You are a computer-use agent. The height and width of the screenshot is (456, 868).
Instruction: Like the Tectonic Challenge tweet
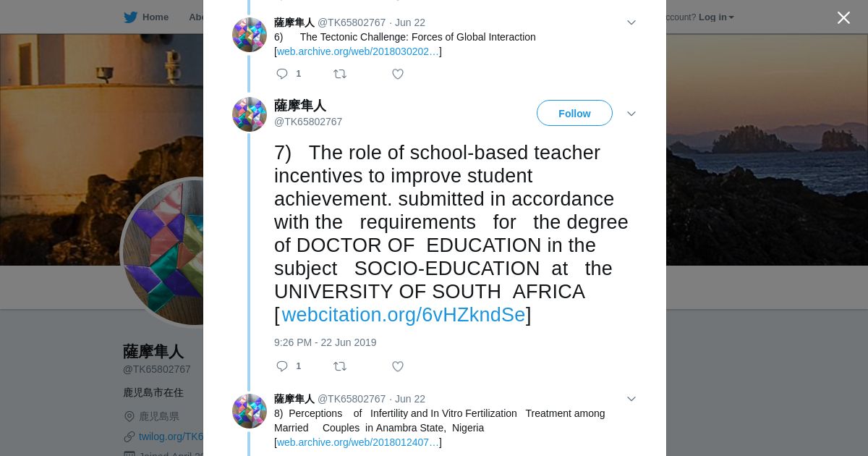pyautogui.click(x=398, y=74)
